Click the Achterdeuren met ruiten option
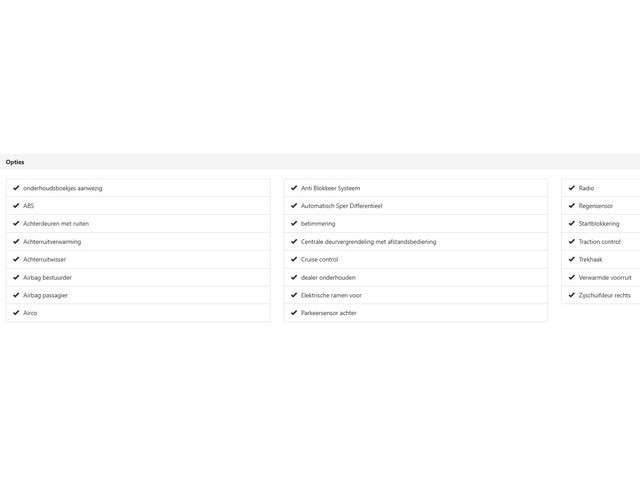This screenshot has height=480, width=640. 138,224
